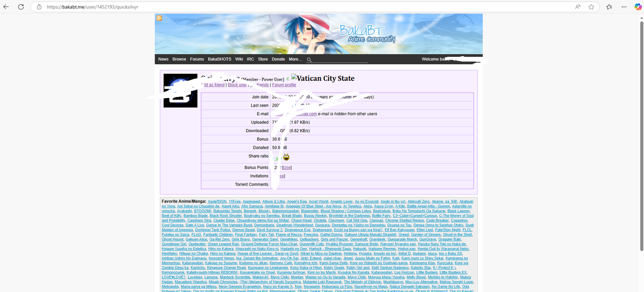Open the Black Rock Shooter link

(x=227, y=216)
